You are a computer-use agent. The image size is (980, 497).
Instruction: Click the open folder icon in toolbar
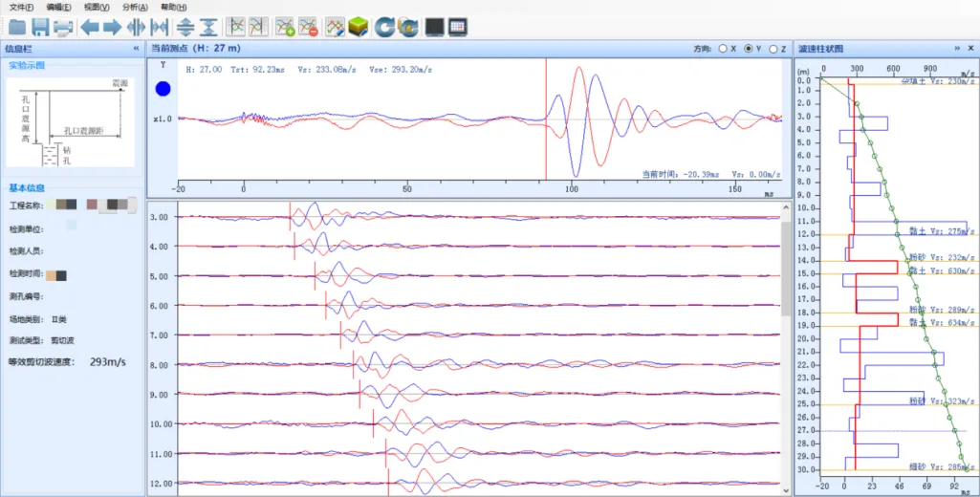coord(16,27)
